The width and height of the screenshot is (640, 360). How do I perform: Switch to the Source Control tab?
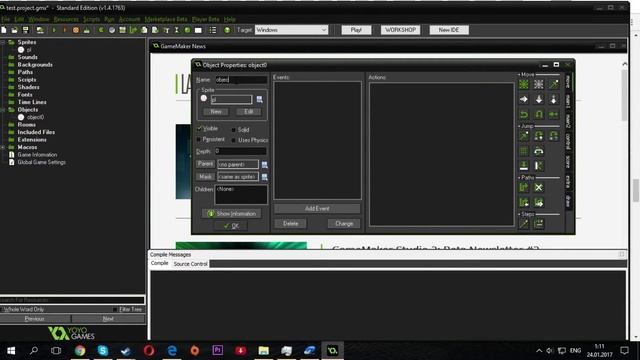click(x=191, y=264)
